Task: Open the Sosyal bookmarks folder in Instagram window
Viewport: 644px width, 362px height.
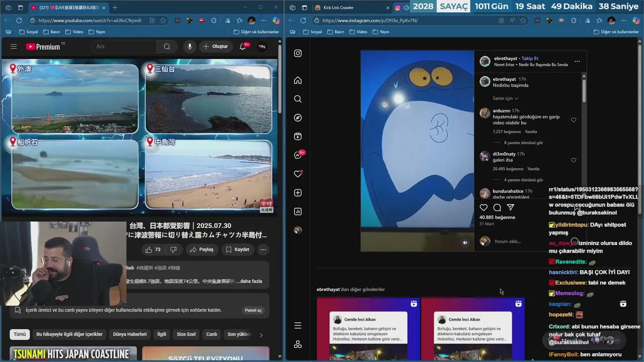Action: pyautogui.click(x=312, y=32)
